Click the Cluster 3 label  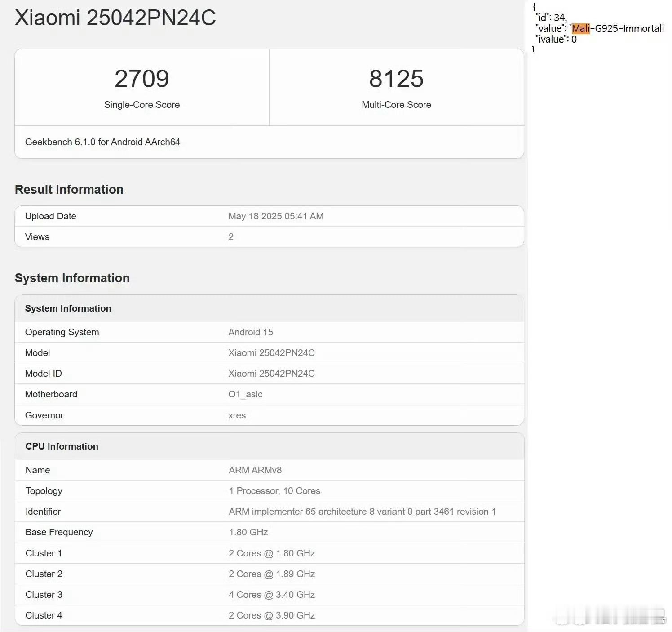[44, 595]
